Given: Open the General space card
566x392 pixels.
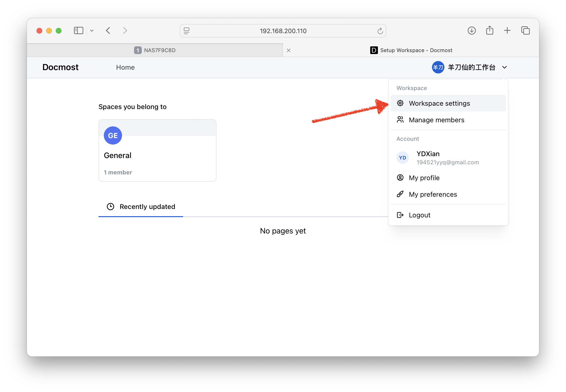Looking at the screenshot, I should point(157,150).
